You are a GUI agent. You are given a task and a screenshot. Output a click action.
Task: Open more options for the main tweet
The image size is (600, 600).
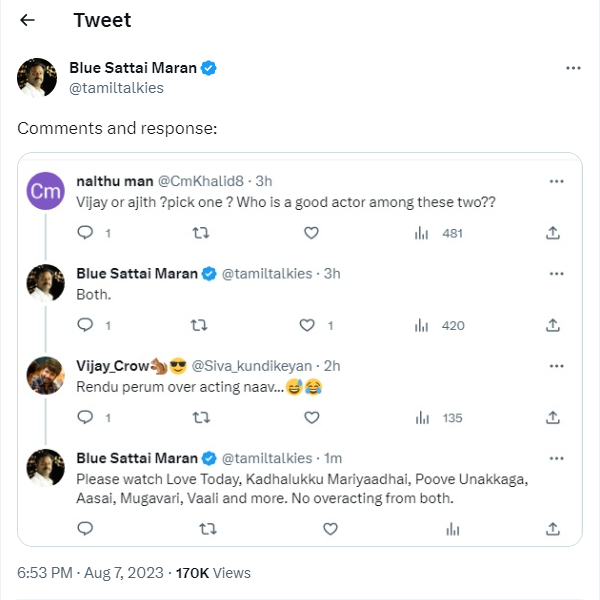[x=573, y=68]
